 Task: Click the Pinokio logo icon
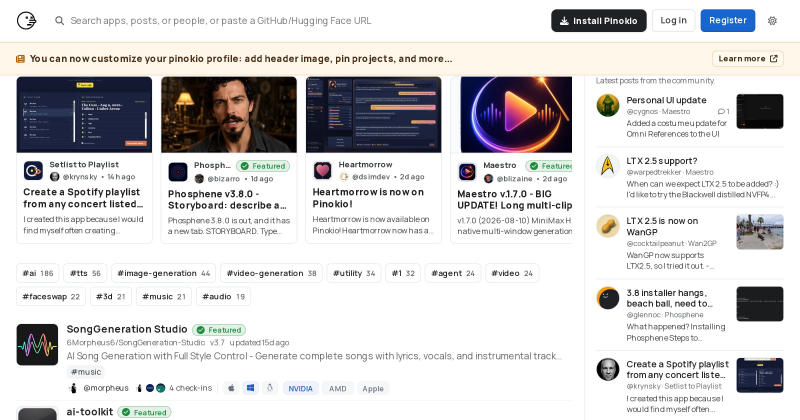pyautogui.click(x=27, y=21)
